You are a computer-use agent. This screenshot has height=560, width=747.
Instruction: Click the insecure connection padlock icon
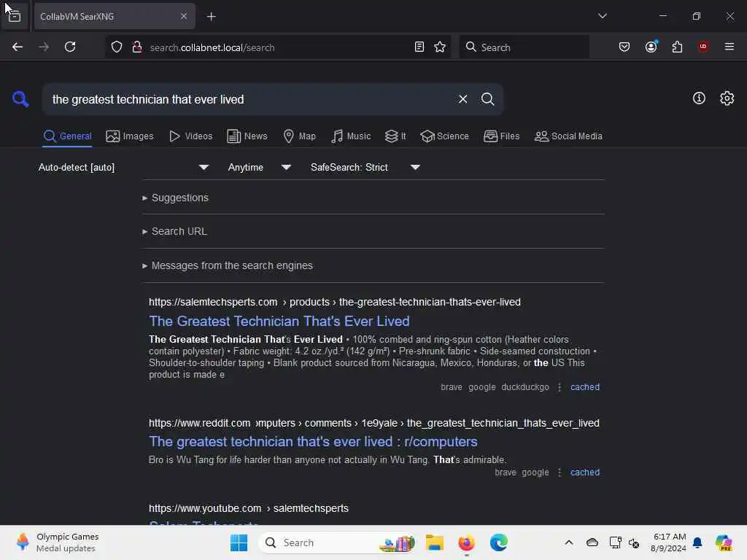[x=136, y=47]
